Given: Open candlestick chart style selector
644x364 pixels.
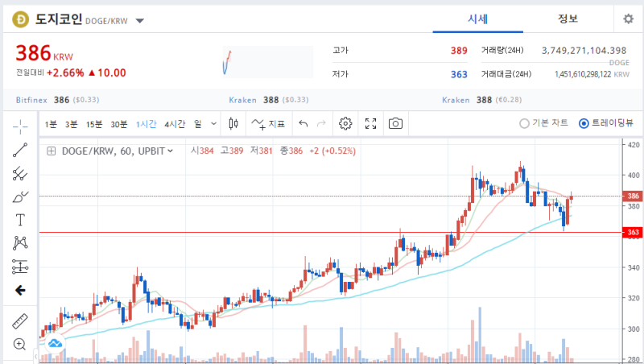Looking at the screenshot, I should (233, 123).
